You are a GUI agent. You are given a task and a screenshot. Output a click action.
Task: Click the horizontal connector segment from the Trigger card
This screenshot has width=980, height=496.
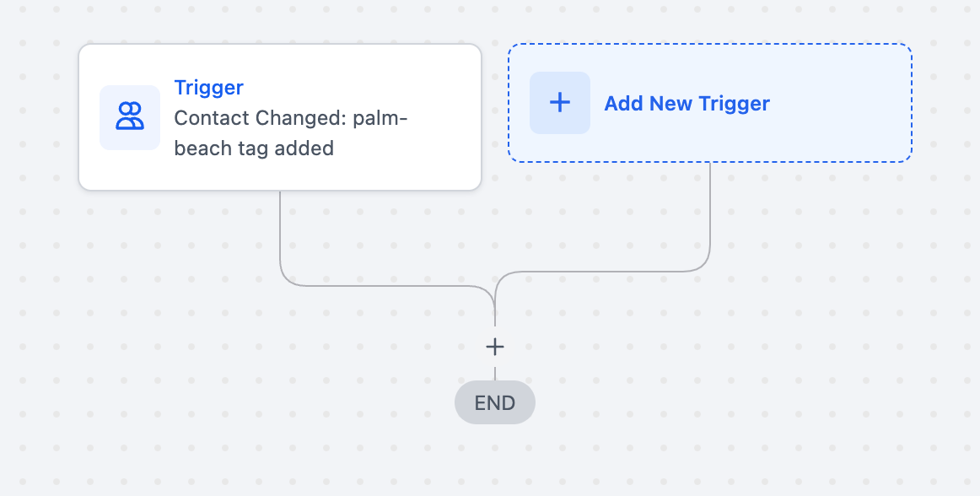coord(380,285)
